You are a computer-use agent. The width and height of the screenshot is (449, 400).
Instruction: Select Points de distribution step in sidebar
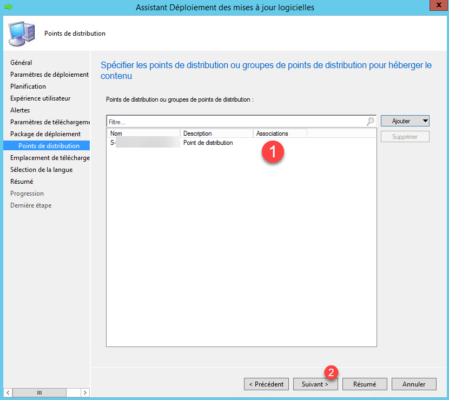(x=47, y=146)
